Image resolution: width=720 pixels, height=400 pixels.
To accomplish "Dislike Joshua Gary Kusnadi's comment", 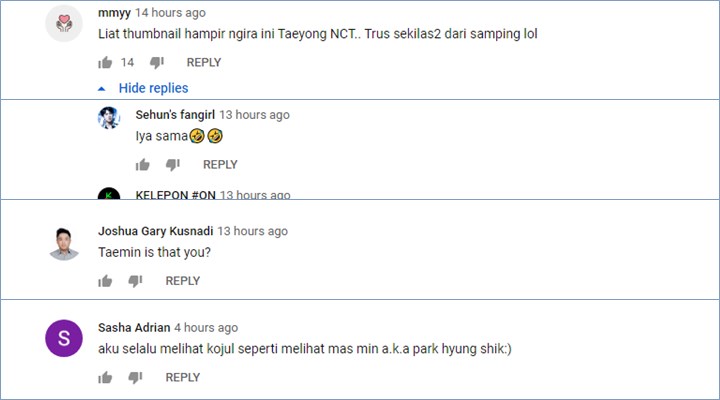I will [x=136, y=281].
